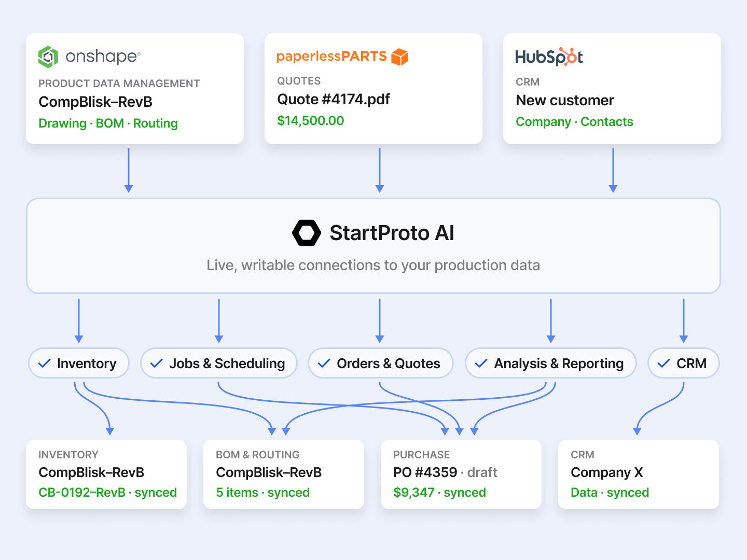
Task: Select the Analysis & Reporting pill label
Action: pos(559,363)
